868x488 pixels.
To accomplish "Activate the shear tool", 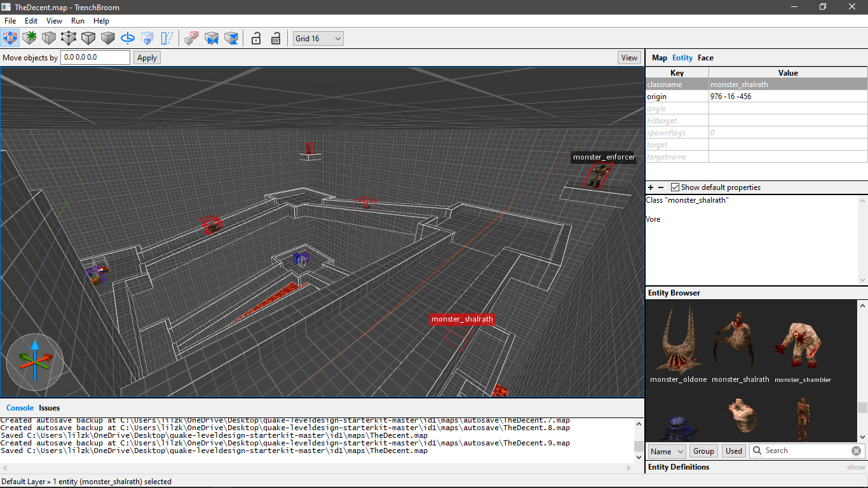I will click(167, 38).
